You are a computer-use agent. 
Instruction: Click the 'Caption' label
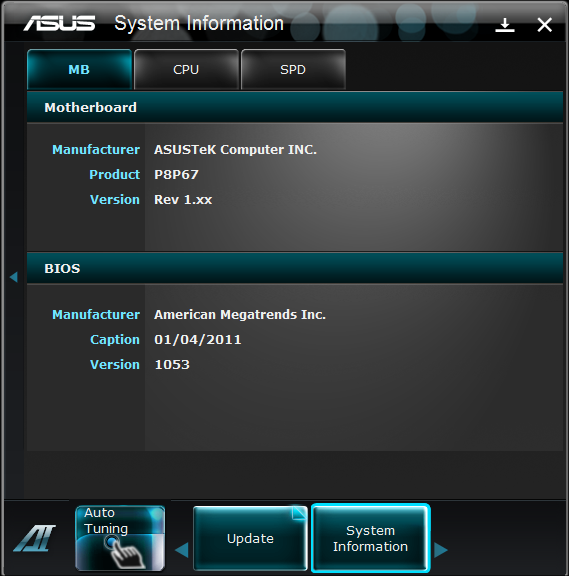[115, 340]
